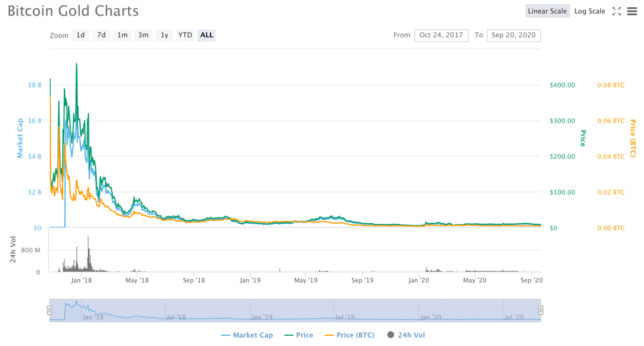Image resolution: width=644 pixels, height=346 pixels.
Task: Edit the From date field
Action: pos(441,35)
